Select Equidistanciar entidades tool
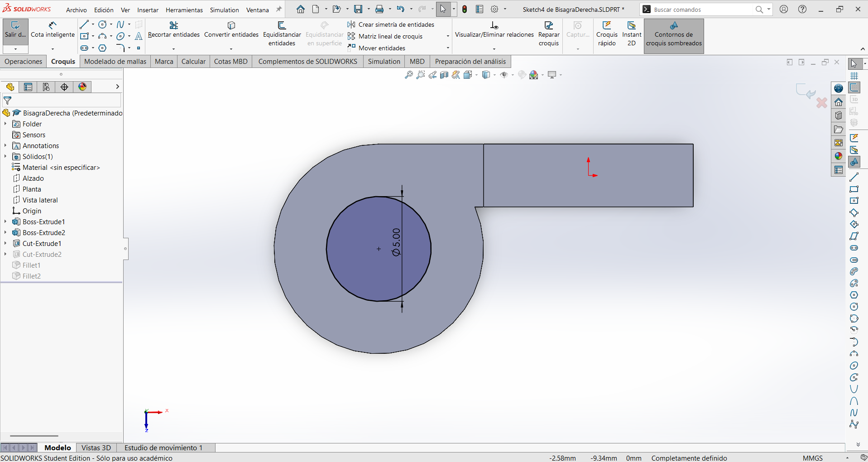The width and height of the screenshot is (868, 462). coord(282,34)
